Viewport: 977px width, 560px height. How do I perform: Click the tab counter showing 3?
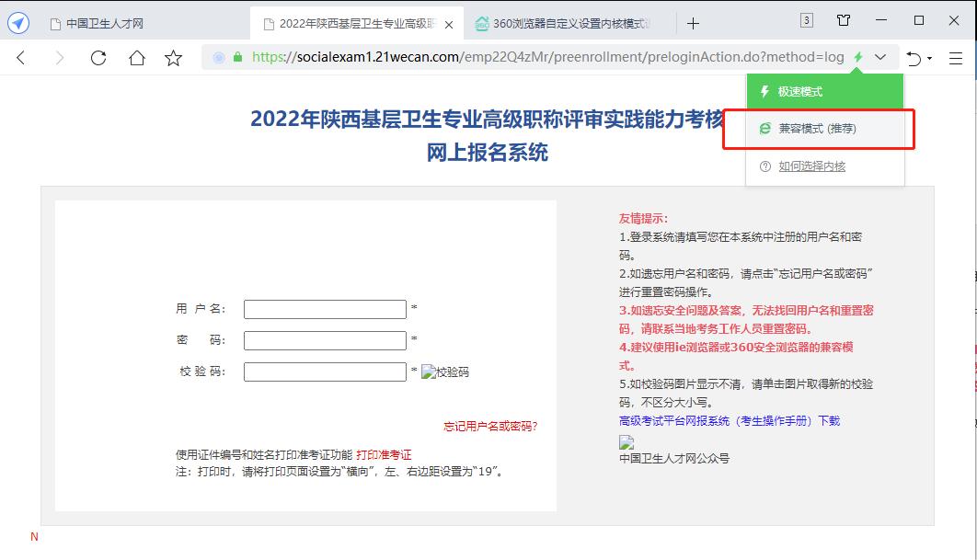[x=806, y=20]
